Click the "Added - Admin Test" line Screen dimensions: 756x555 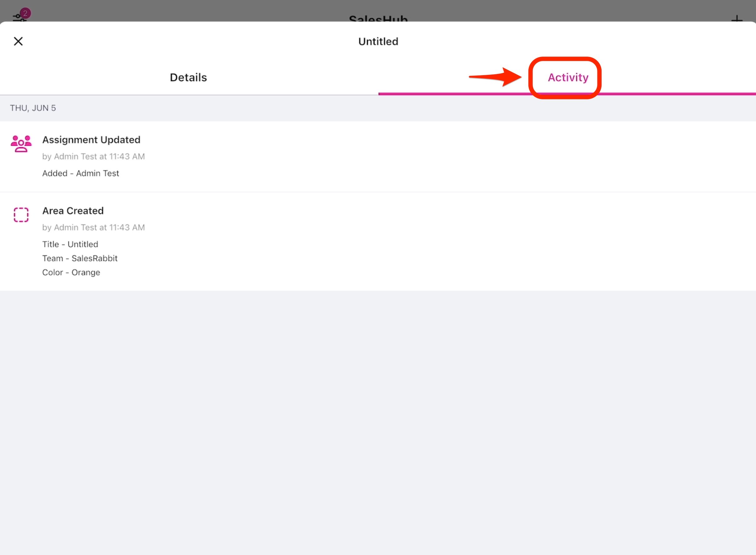pyautogui.click(x=81, y=173)
